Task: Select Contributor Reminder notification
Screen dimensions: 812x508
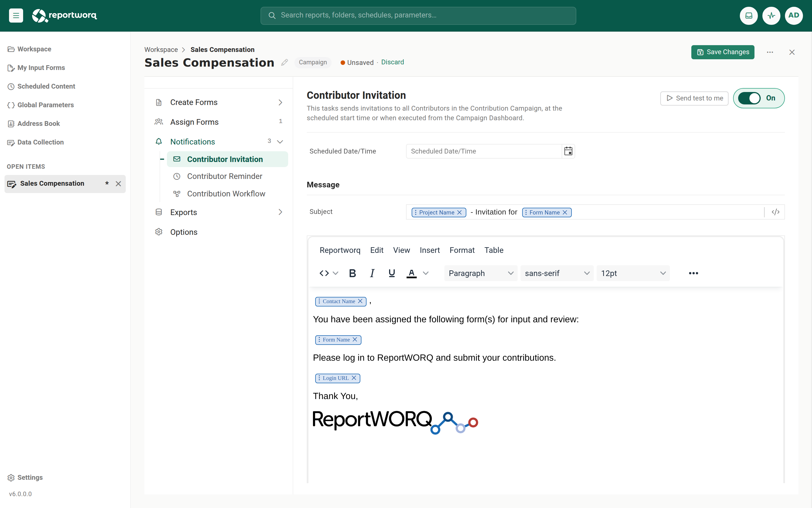Action: 227,176
